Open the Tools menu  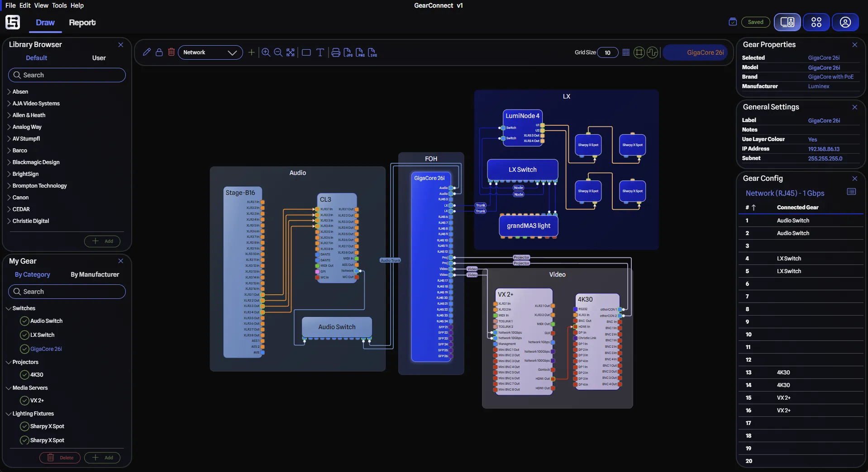[x=59, y=5]
